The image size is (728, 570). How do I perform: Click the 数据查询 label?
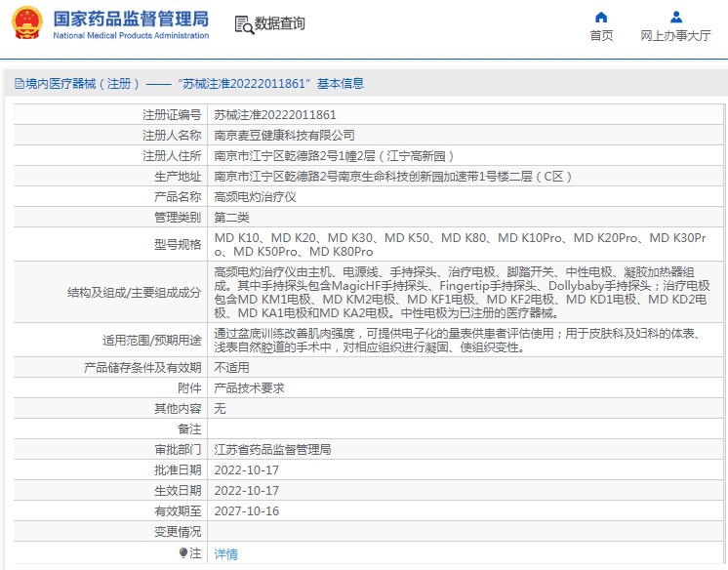[x=279, y=23]
